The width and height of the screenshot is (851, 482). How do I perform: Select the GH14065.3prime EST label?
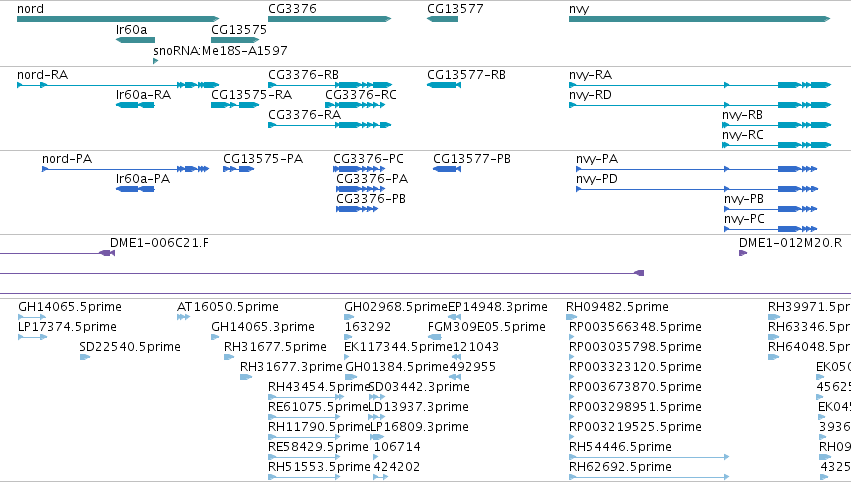tap(263, 327)
